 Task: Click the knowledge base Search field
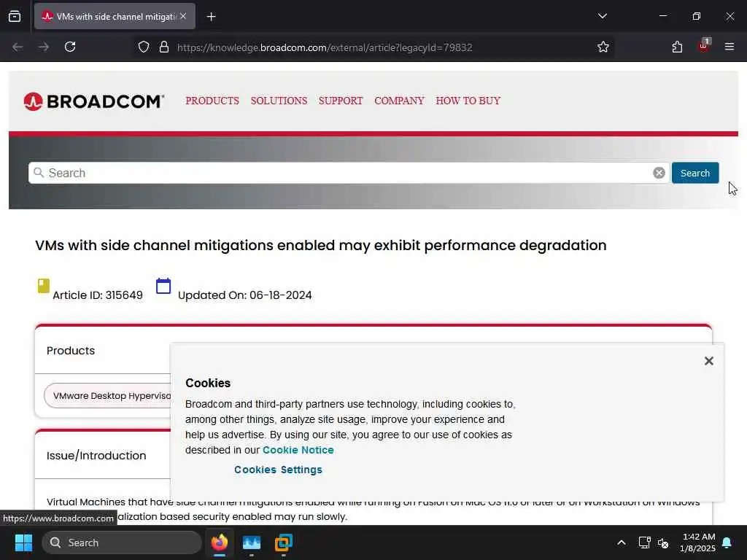349,173
